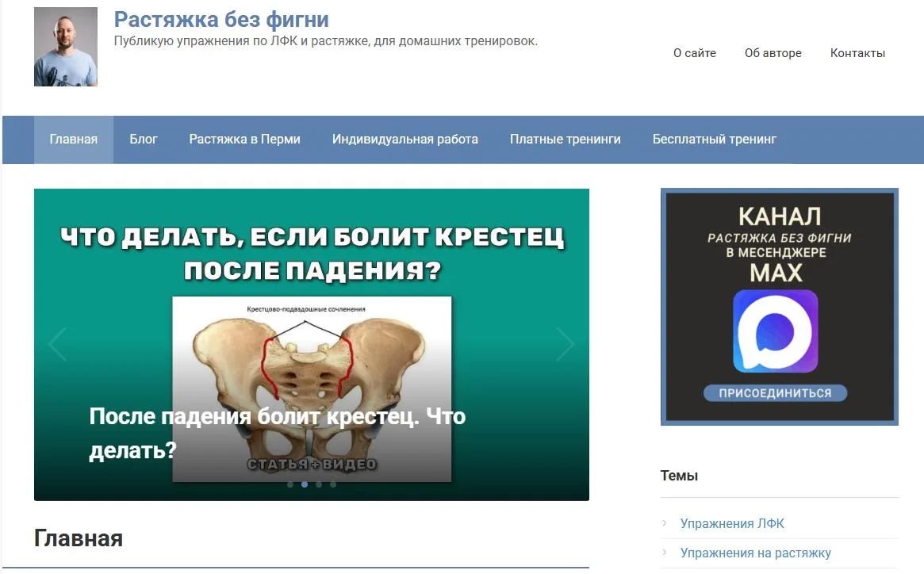This screenshot has height=574, width=924.
Task: Click slide headline "Что делать, если болит крестец"
Action: tap(312, 254)
